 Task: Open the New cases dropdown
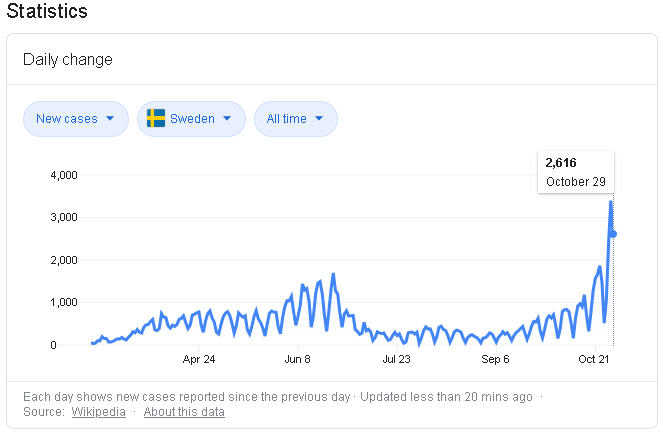click(x=75, y=119)
